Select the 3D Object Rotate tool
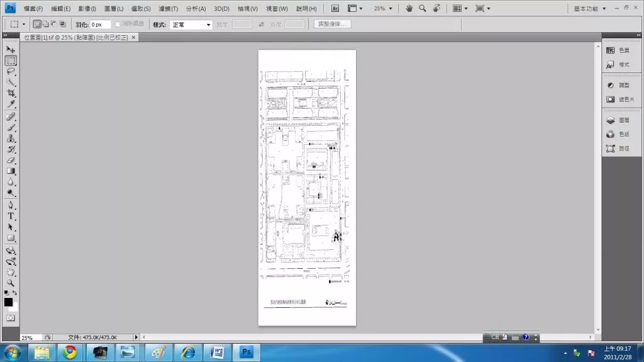 pyautogui.click(x=11, y=251)
